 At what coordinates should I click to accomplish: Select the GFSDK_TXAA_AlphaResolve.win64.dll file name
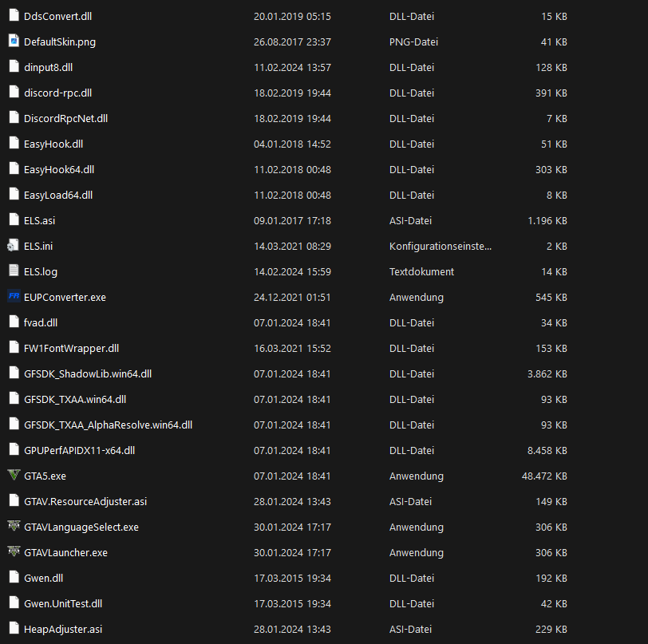(x=108, y=425)
